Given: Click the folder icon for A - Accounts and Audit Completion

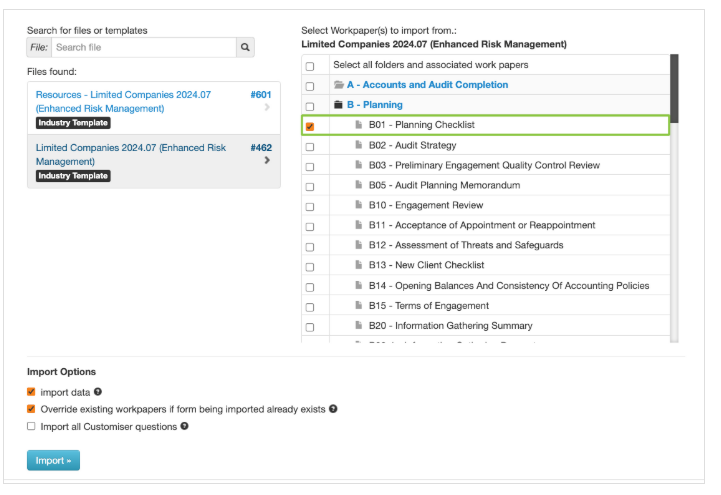Looking at the screenshot, I should (x=339, y=85).
